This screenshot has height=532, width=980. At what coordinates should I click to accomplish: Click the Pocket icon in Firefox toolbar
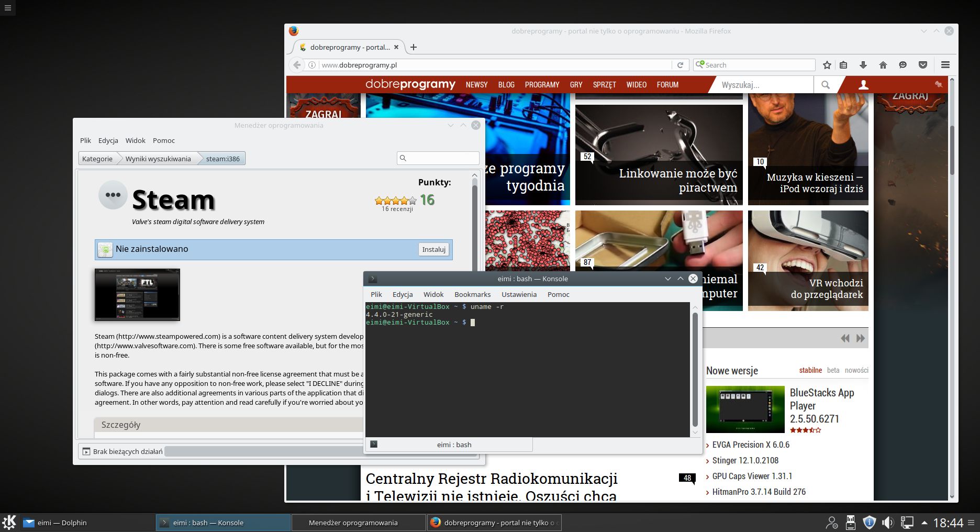point(923,65)
